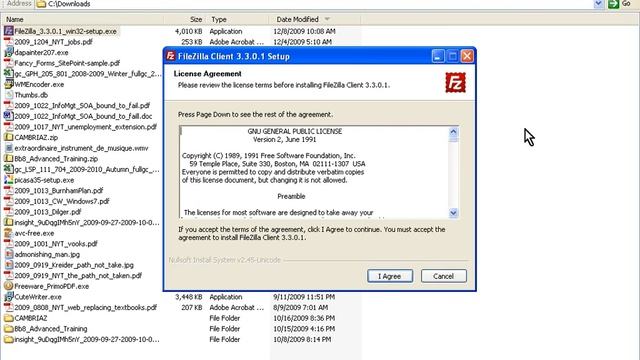The image size is (640, 360).
Task: Select 2009_1001_NYT_vooks.pdf icon
Action: tap(8, 244)
